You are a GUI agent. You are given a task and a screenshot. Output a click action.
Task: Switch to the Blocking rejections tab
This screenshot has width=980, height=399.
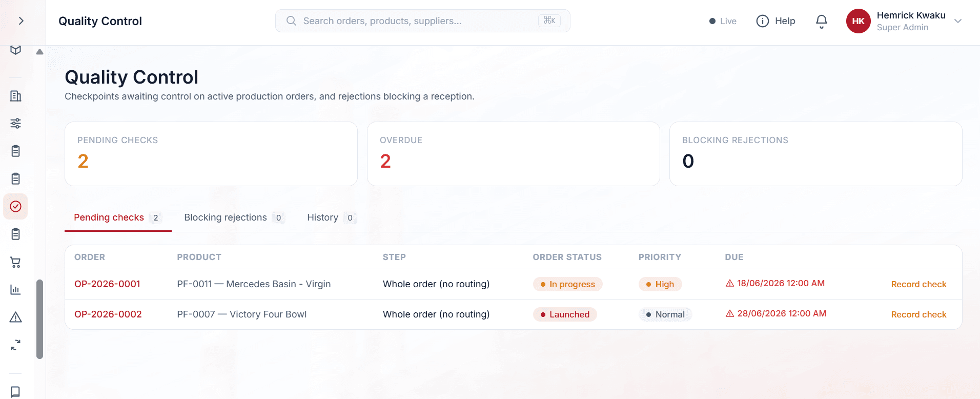[234, 217]
